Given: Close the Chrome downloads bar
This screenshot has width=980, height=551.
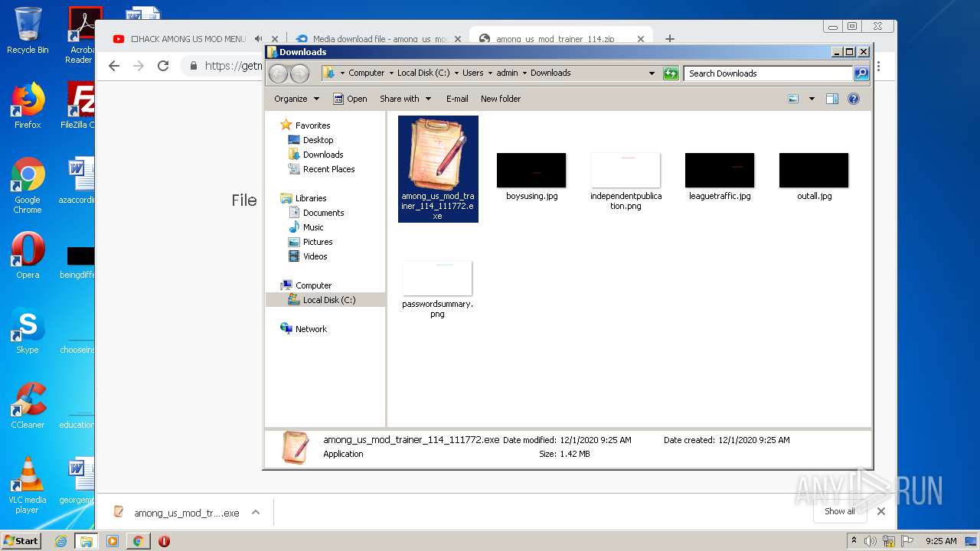Looking at the screenshot, I should (x=881, y=511).
